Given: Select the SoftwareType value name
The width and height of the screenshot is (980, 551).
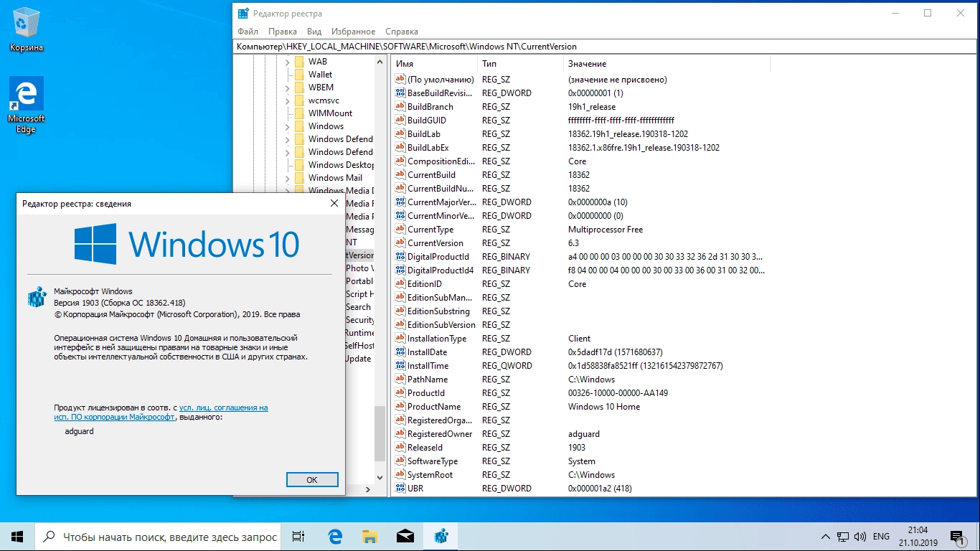Looking at the screenshot, I should [x=433, y=461].
